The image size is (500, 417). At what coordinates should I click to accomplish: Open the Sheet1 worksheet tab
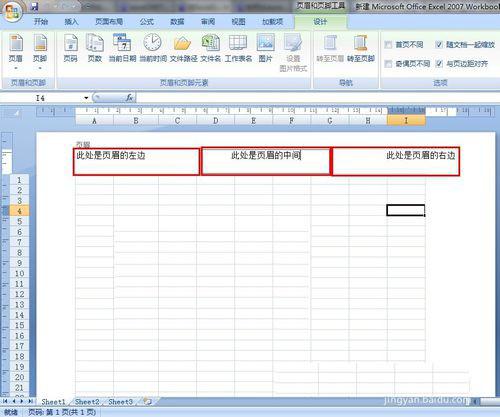coord(53,402)
